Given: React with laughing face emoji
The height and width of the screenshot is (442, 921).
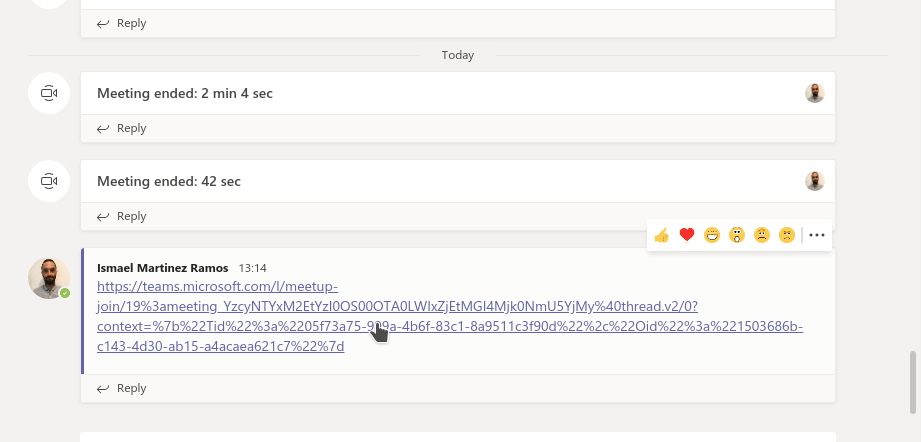Looking at the screenshot, I should (712, 235).
